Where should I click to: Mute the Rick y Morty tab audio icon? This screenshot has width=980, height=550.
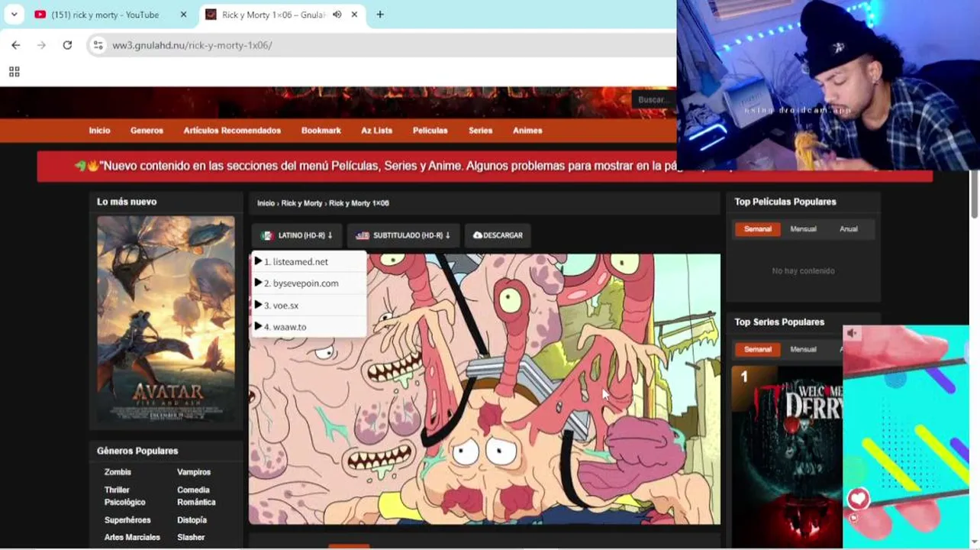coord(337,15)
